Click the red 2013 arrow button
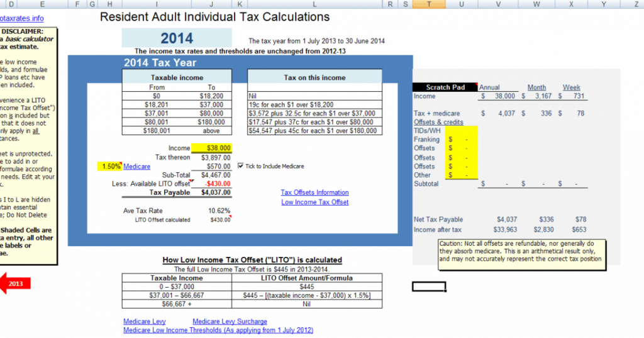The height and width of the screenshot is (338, 644). pos(15,283)
